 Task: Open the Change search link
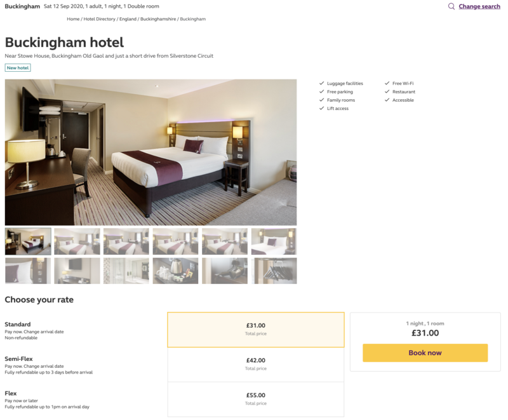pyautogui.click(x=479, y=6)
